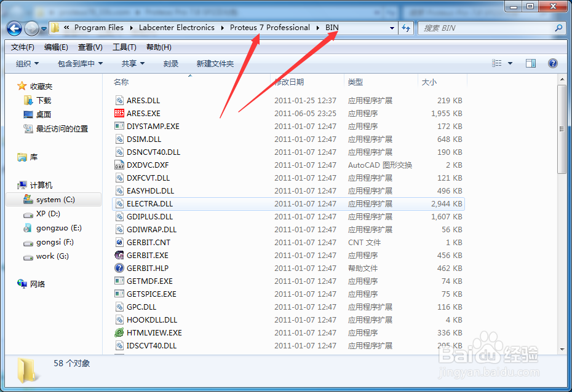Open the 包含到库中 dropdown
The height and width of the screenshot is (392, 572).
[x=80, y=64]
